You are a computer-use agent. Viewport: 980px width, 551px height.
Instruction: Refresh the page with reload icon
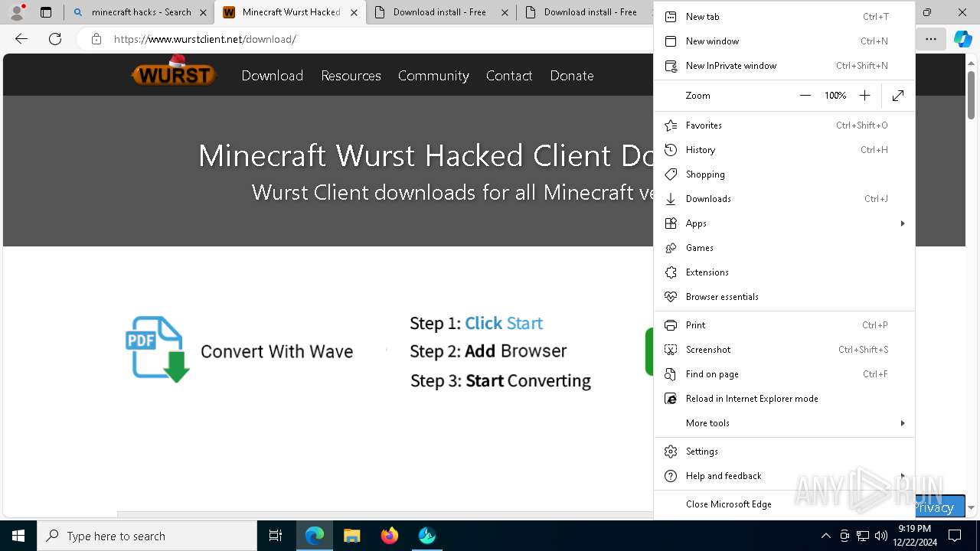tap(55, 39)
